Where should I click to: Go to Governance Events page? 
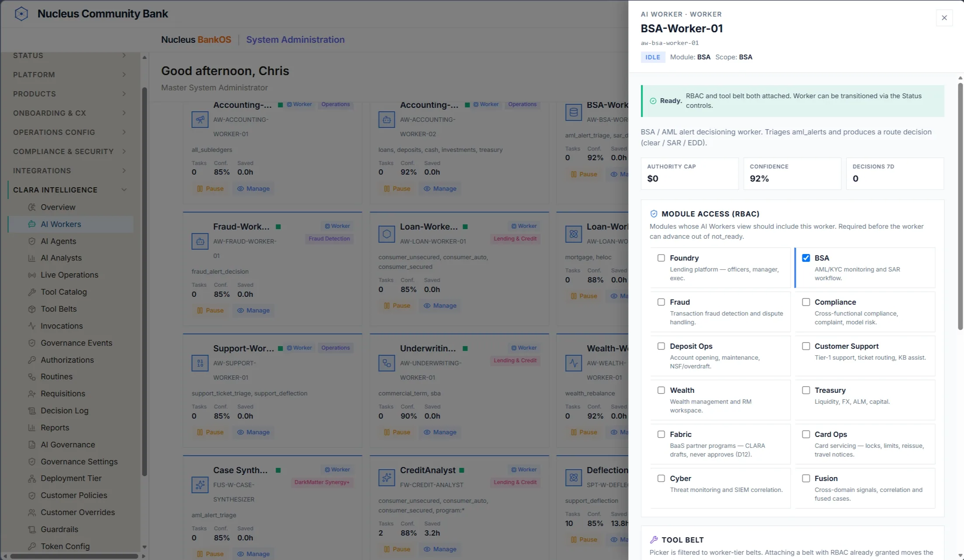[71, 343]
